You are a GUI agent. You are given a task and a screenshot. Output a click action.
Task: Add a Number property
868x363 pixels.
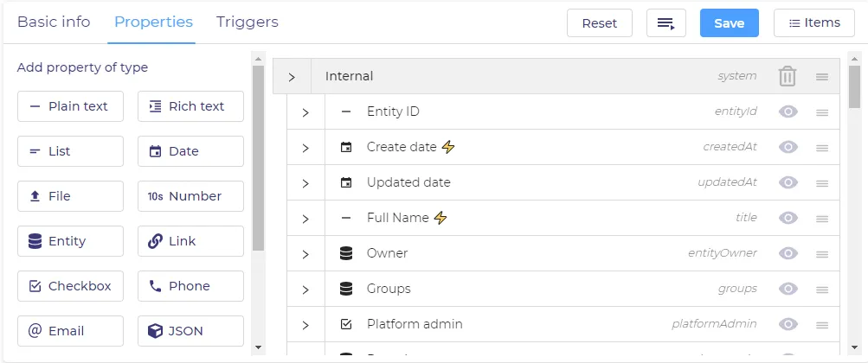[x=190, y=196]
